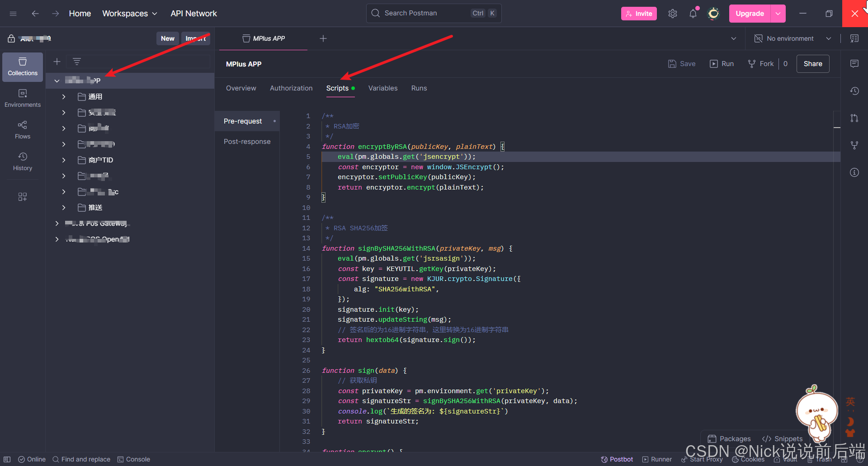Click the Upgrade button
The image size is (868, 466).
tap(750, 14)
